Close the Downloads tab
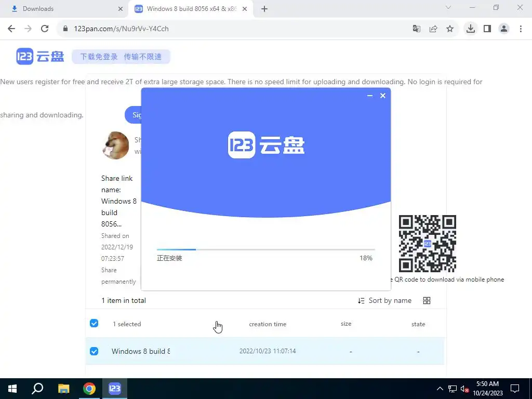 tap(121, 9)
